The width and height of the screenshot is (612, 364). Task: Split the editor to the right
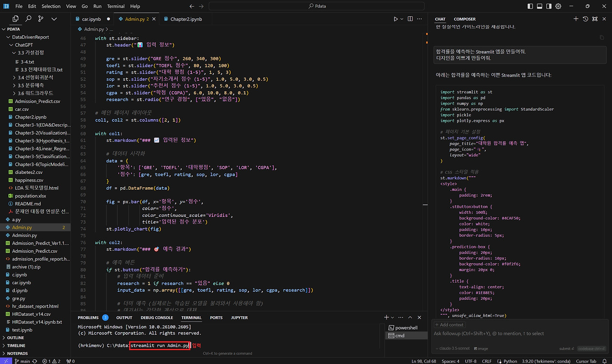click(410, 19)
